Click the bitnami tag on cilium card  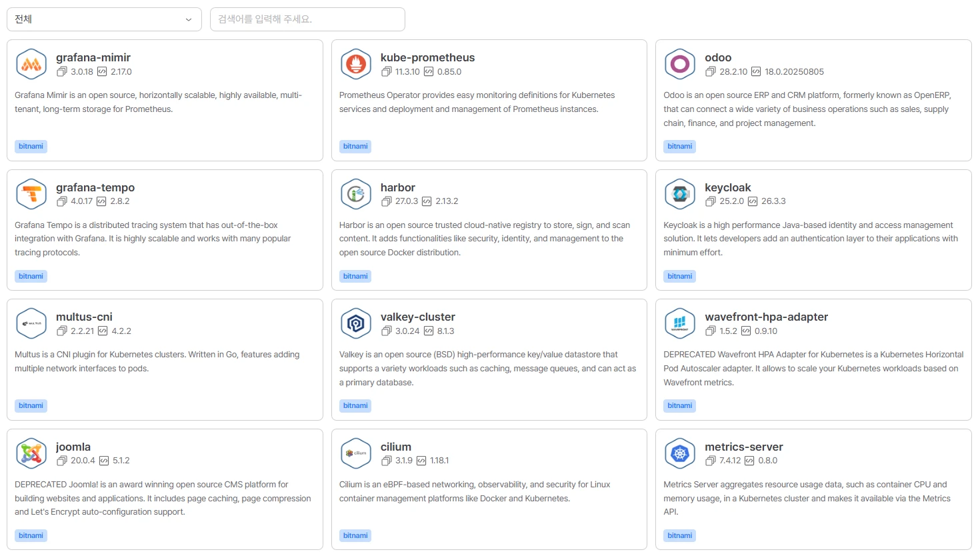pyautogui.click(x=355, y=535)
